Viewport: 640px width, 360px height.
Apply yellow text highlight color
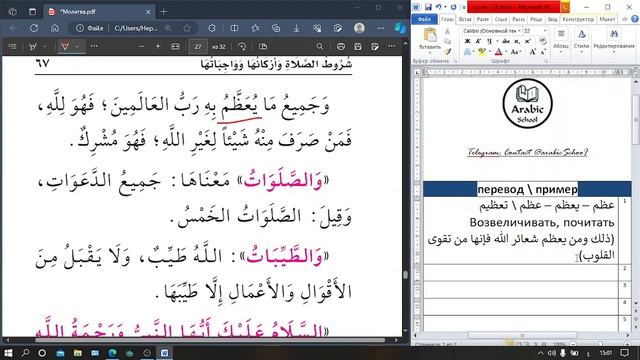pos(482,52)
